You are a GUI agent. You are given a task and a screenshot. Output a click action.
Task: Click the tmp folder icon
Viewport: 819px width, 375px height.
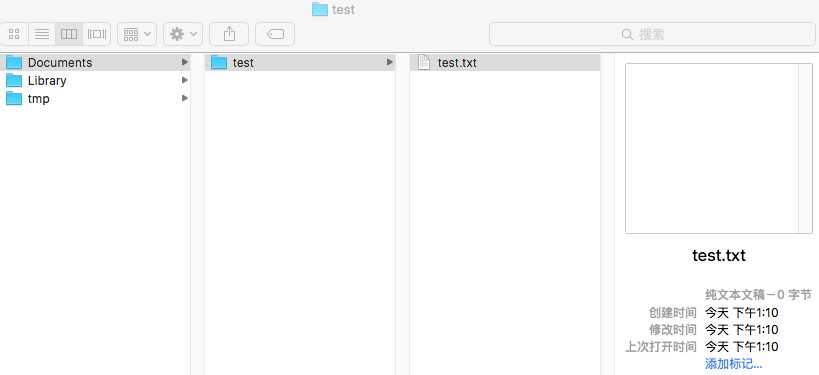pyautogui.click(x=14, y=99)
